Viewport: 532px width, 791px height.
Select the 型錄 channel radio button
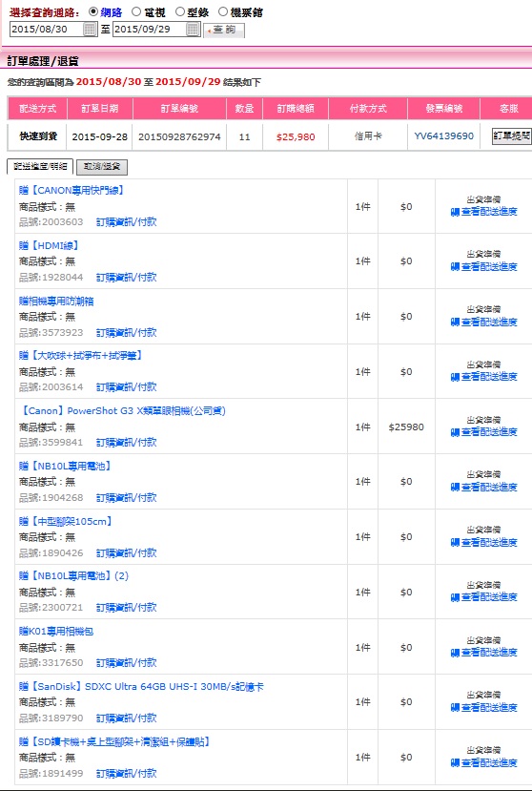coord(179,11)
